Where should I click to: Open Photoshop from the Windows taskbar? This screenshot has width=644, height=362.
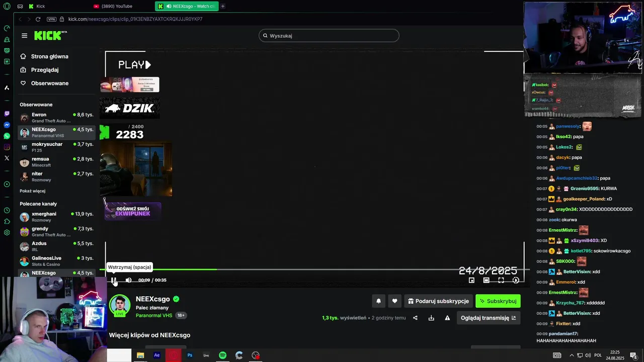click(190, 355)
